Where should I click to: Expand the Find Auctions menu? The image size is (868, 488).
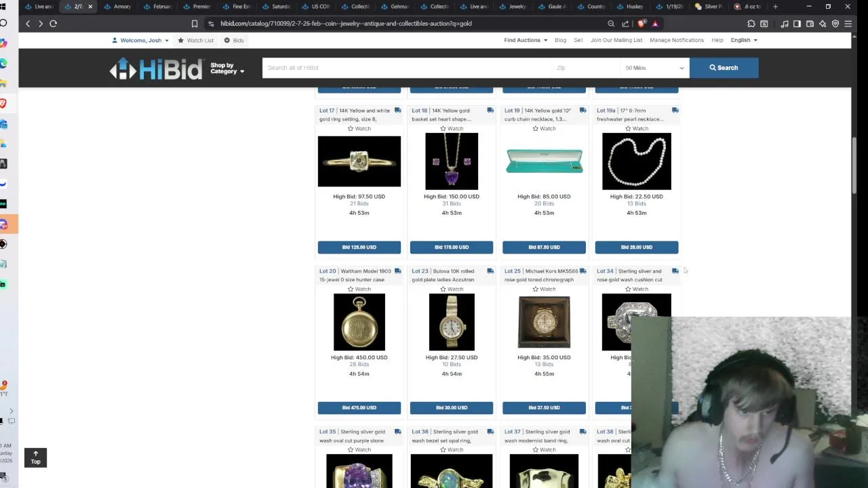526,40
